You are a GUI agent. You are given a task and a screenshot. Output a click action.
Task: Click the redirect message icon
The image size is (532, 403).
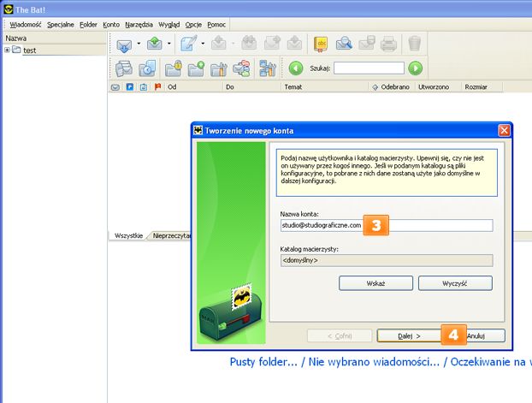click(x=294, y=44)
